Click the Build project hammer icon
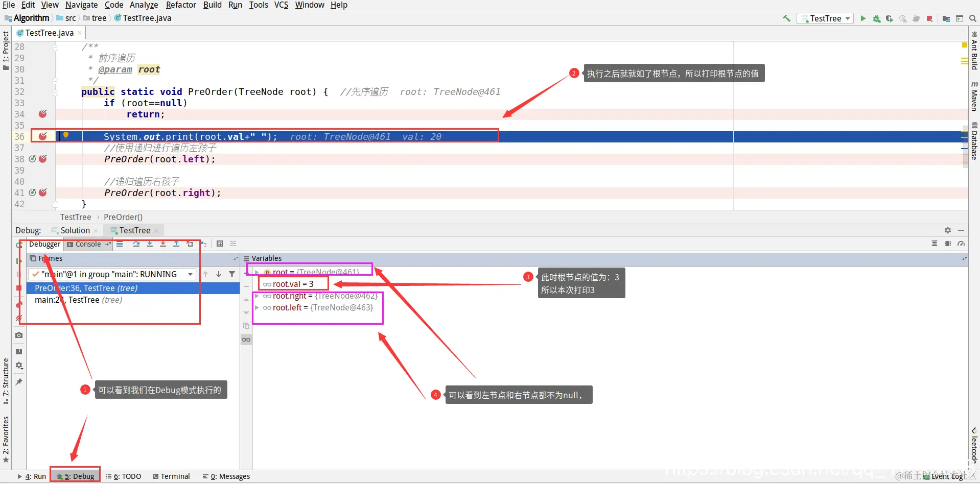980x484 pixels. (x=786, y=18)
